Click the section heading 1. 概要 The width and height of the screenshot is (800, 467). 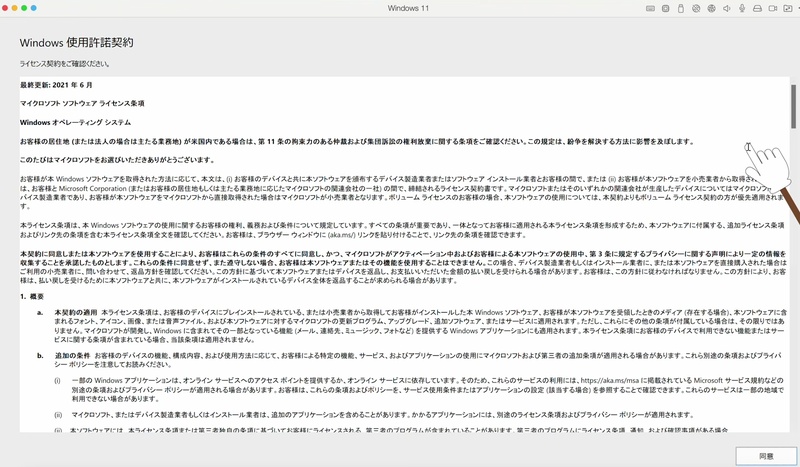point(32,297)
